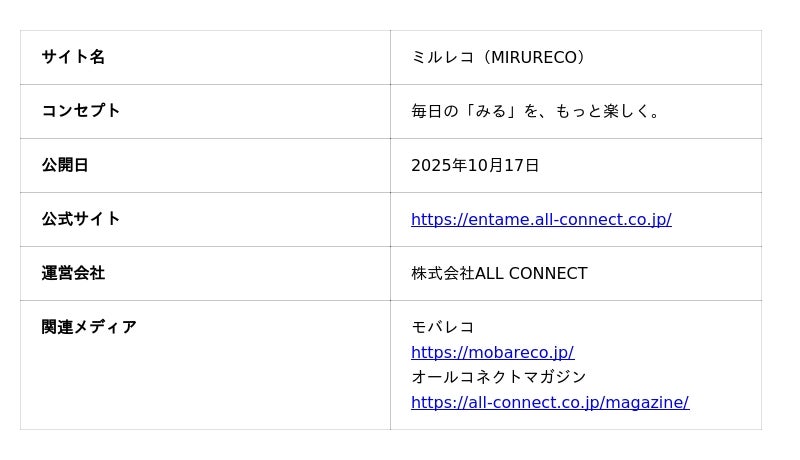
Task: Click the year 2025年 in the date
Action: click(441, 166)
